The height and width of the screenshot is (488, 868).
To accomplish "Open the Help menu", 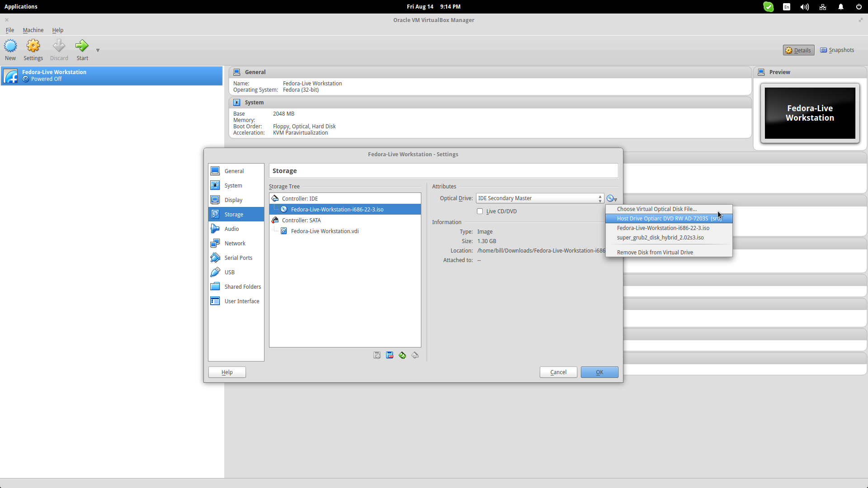I will pyautogui.click(x=58, y=30).
